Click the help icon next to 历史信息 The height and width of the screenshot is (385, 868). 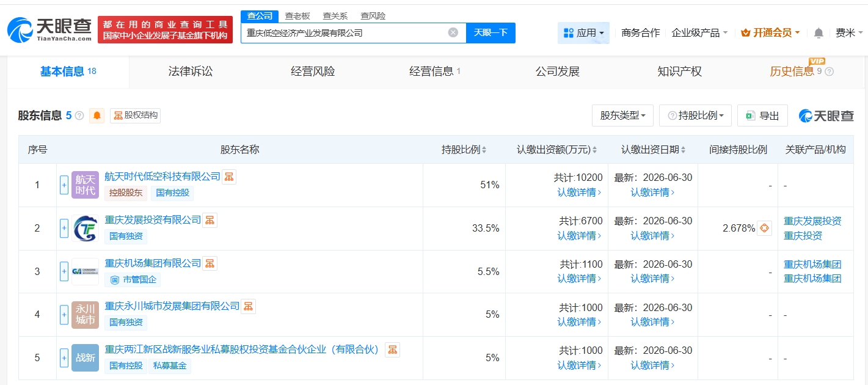(829, 71)
